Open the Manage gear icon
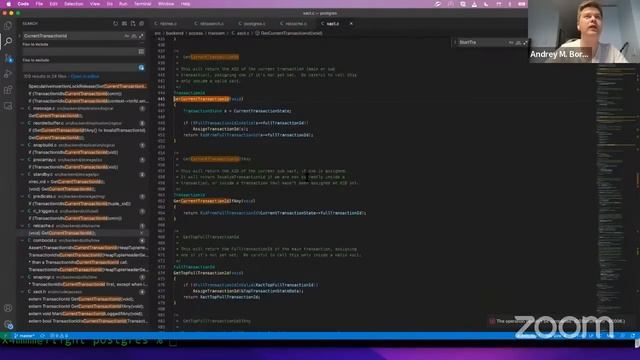 pyautogui.click(x=8, y=324)
